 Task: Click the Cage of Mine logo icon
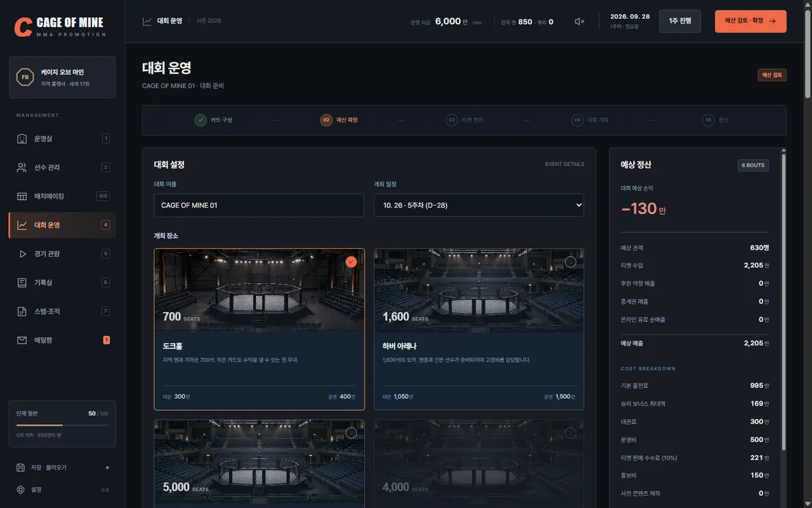click(x=23, y=27)
